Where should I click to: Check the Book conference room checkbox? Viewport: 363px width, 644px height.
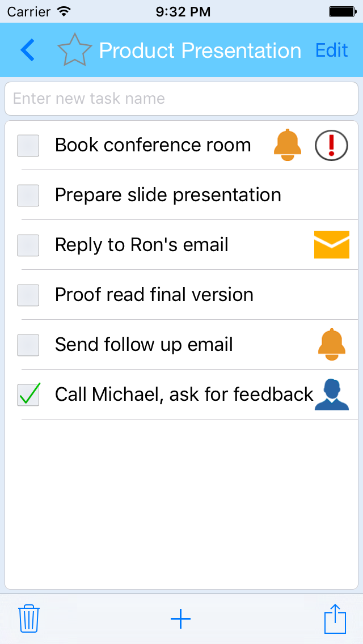[x=28, y=146]
